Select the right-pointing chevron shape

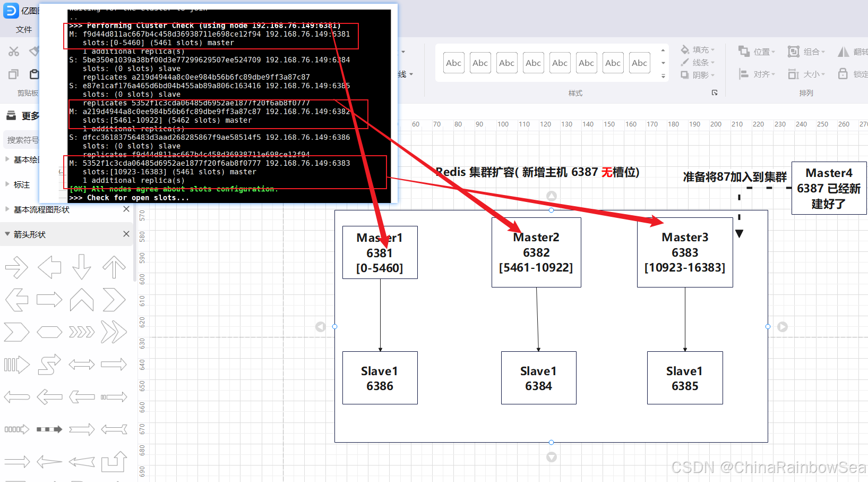click(x=114, y=300)
